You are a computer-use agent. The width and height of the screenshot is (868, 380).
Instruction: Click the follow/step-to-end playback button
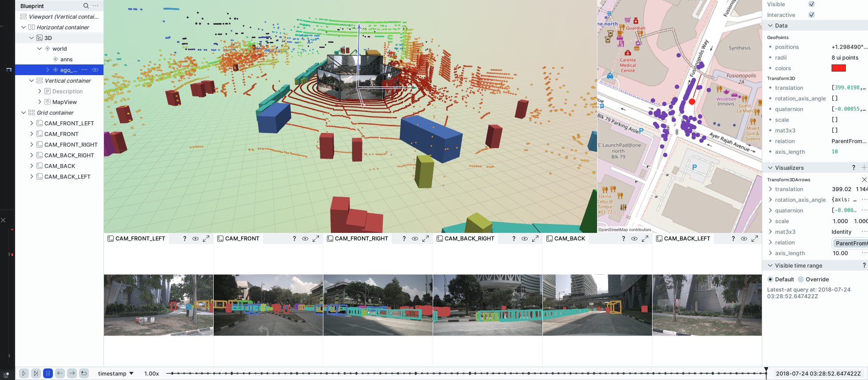tap(36, 373)
